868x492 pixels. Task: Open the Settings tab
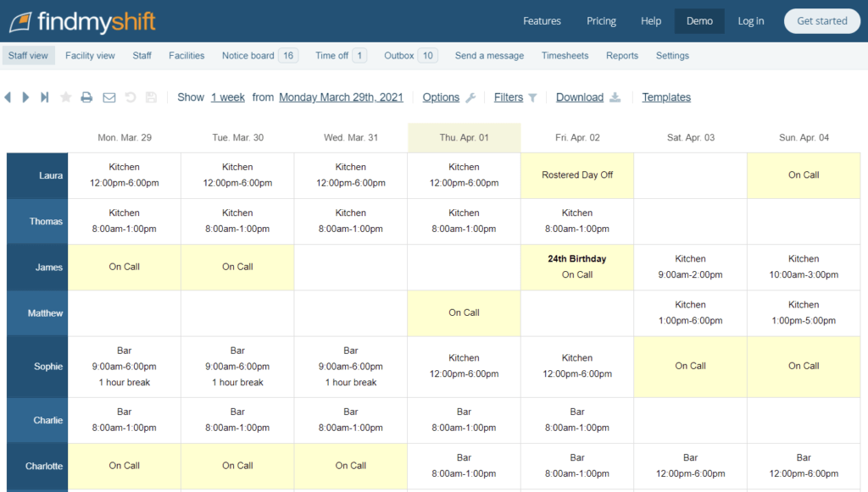click(x=672, y=55)
